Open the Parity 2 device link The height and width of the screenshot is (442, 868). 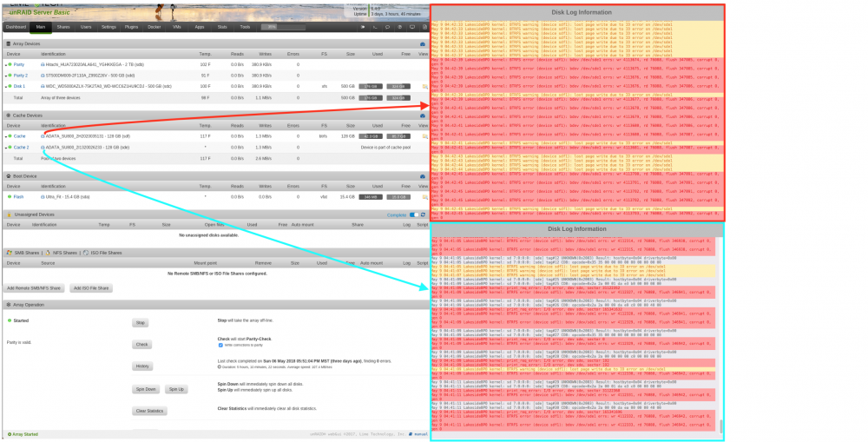pyautogui.click(x=21, y=76)
